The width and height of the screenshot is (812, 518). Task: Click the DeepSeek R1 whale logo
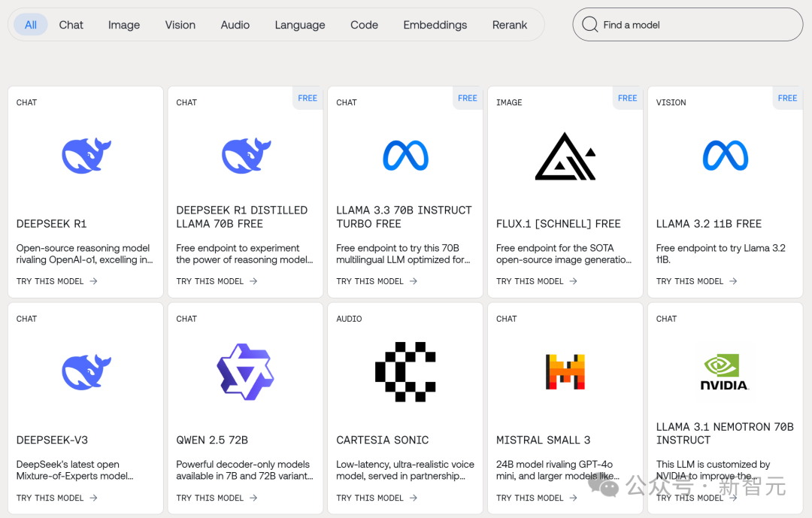(86, 156)
